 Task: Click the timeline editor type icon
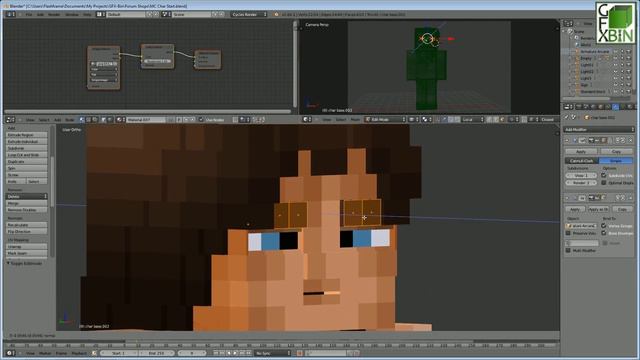10,353
